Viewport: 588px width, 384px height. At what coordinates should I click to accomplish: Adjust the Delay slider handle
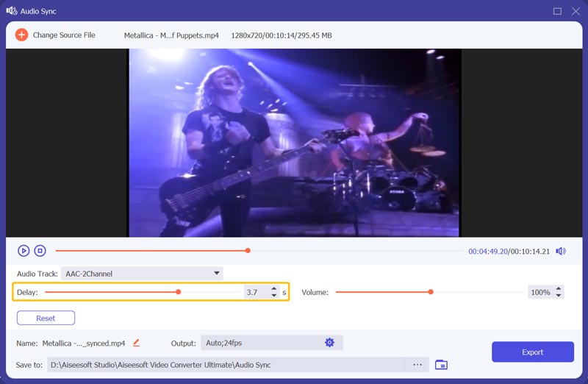coord(179,292)
